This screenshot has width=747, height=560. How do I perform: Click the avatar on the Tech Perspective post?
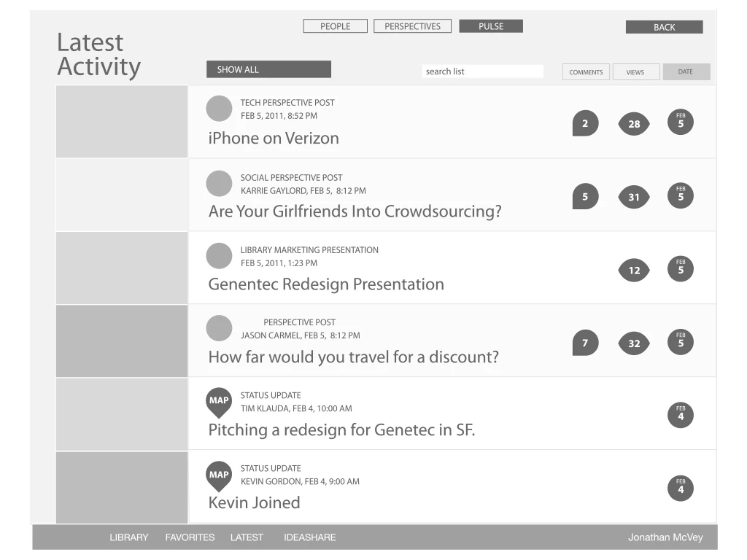pyautogui.click(x=219, y=108)
